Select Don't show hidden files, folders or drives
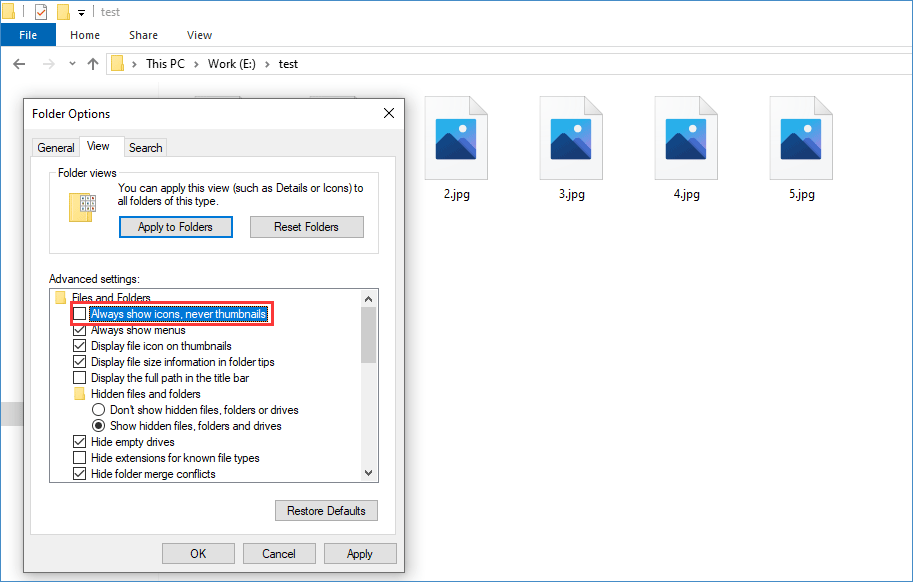This screenshot has height=582, width=913. [98, 409]
